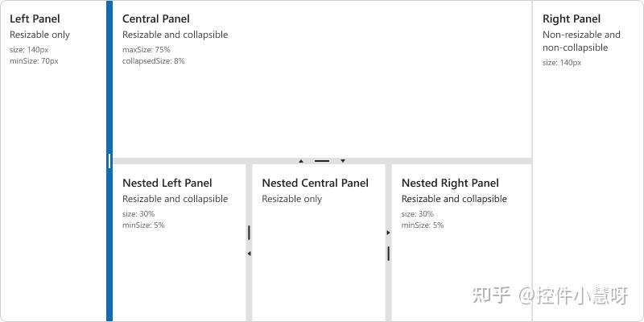Click 'Non-resizable and non-collapsible' description
The image size is (644, 322).
point(581,41)
